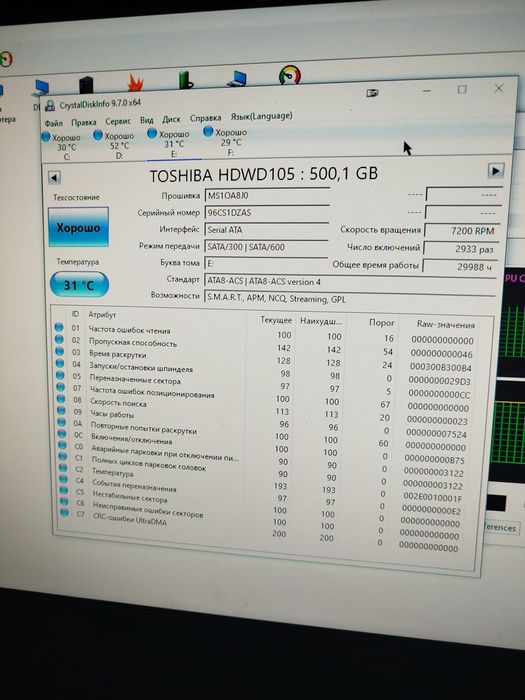Click the compact mode icon in title bar
This screenshot has width=525, height=700.
click(x=372, y=93)
